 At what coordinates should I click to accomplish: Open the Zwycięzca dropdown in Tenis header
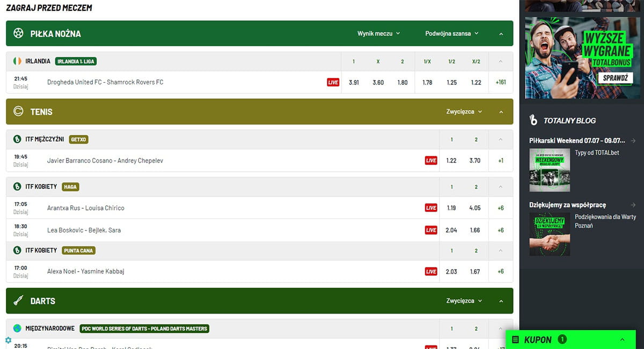click(x=464, y=112)
